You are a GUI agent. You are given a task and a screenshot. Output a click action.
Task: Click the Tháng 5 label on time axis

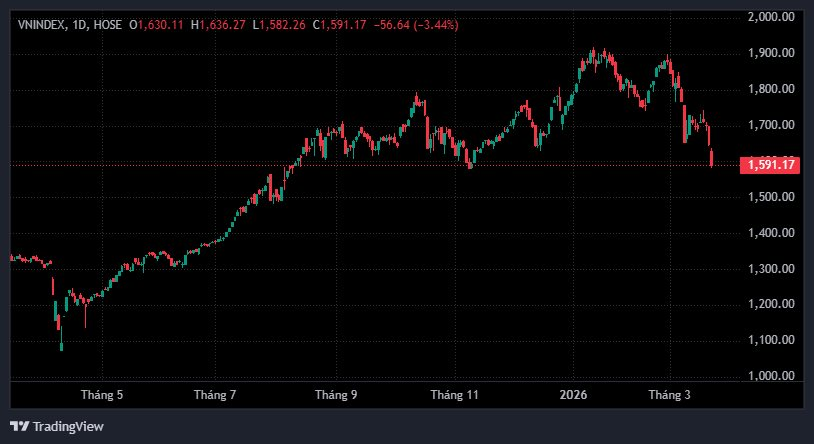(102, 395)
